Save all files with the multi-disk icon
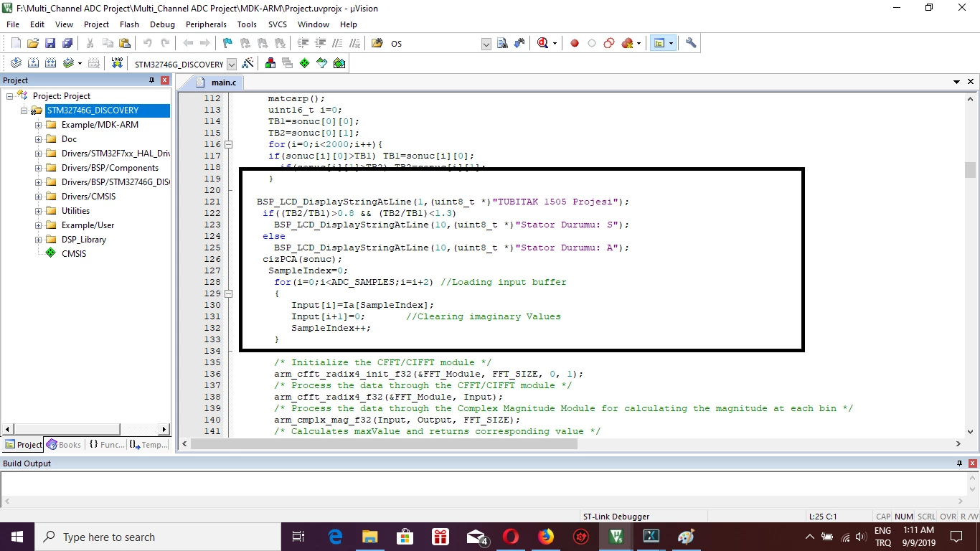Image resolution: width=980 pixels, height=551 pixels. [x=67, y=43]
